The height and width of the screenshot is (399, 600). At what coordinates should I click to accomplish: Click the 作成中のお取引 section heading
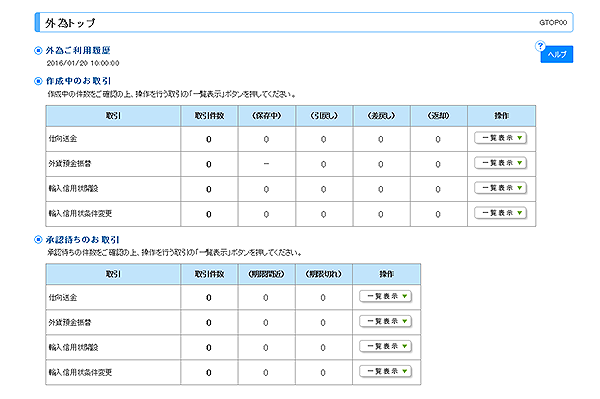click(78, 81)
